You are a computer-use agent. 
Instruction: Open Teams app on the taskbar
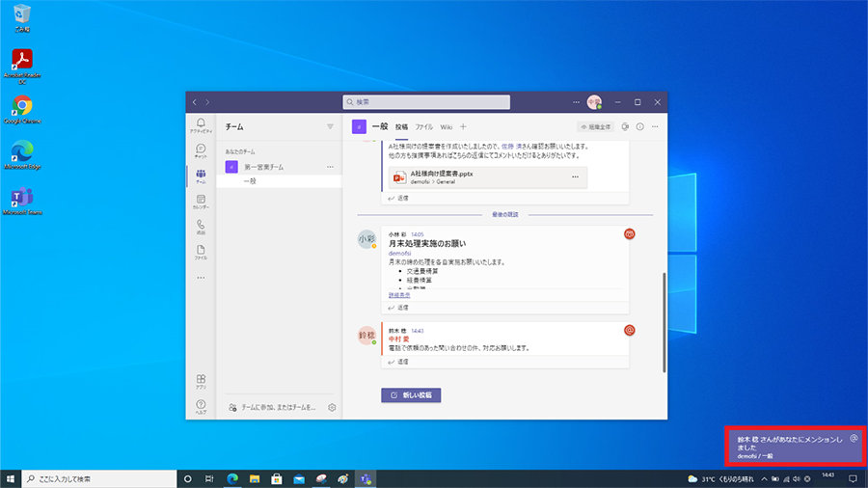[366, 479]
